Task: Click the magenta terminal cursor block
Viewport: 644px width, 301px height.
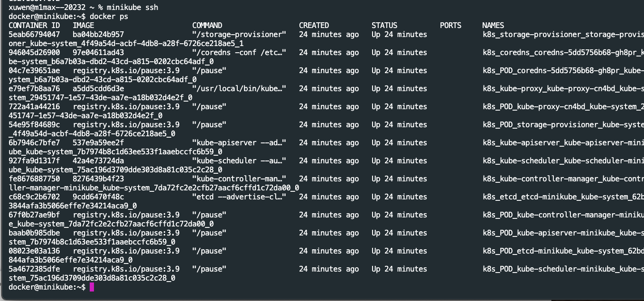Action: [x=92, y=287]
